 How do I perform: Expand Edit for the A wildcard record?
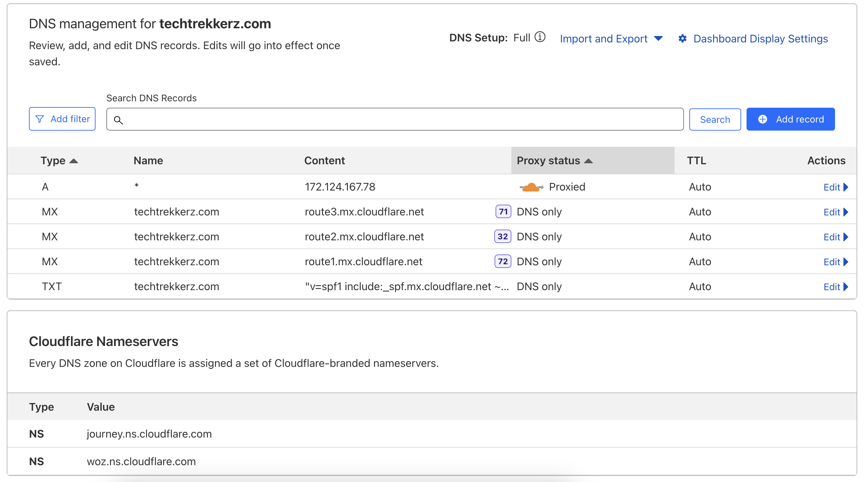pyautogui.click(x=835, y=187)
